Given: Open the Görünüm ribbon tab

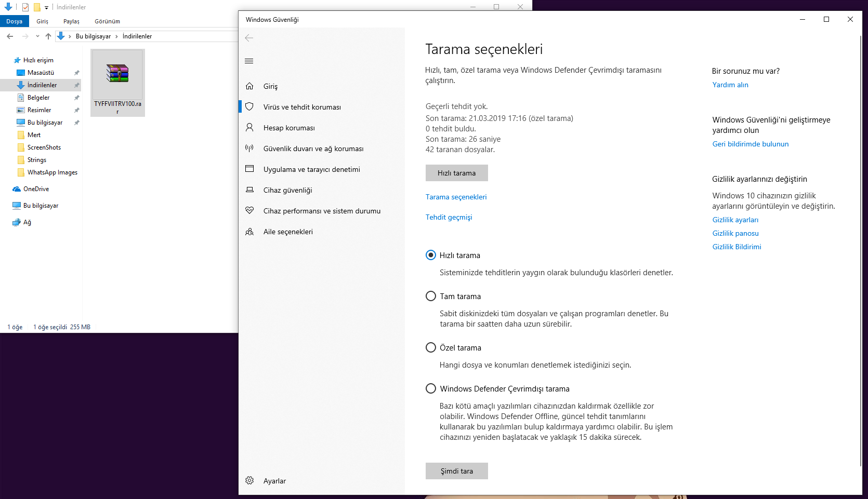Looking at the screenshot, I should [108, 21].
